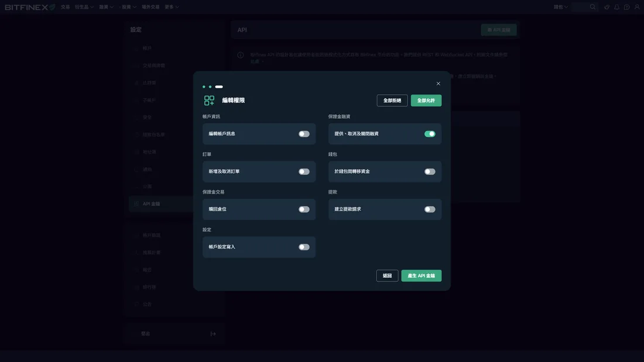Click the API 金鑰 sidebar icon
Image resolution: width=644 pixels, height=362 pixels.
point(136,204)
